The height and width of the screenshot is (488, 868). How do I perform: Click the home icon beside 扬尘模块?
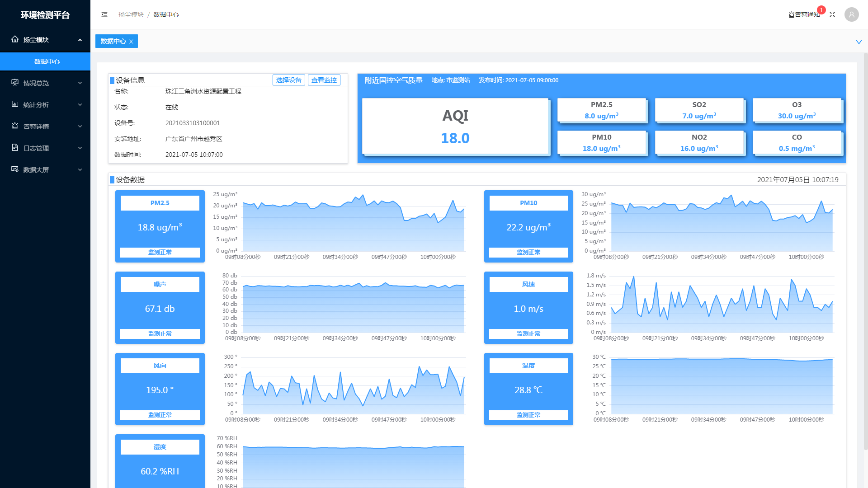tap(15, 39)
